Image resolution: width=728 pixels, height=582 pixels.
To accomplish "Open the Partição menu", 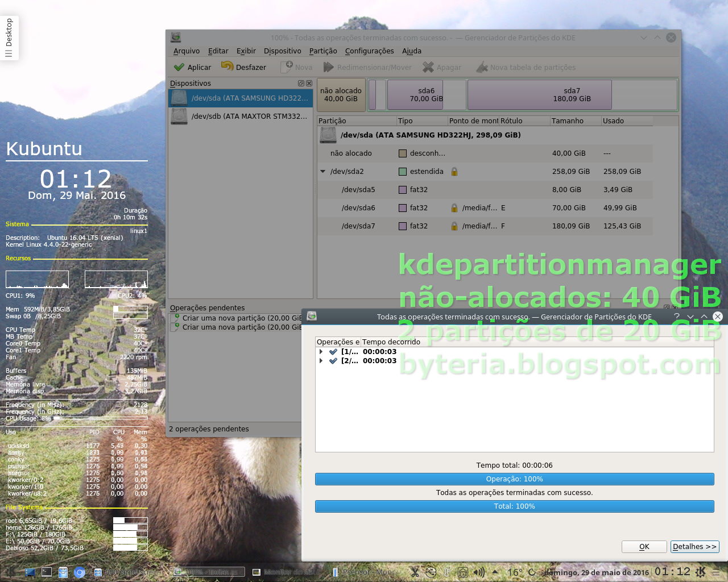I will [323, 51].
